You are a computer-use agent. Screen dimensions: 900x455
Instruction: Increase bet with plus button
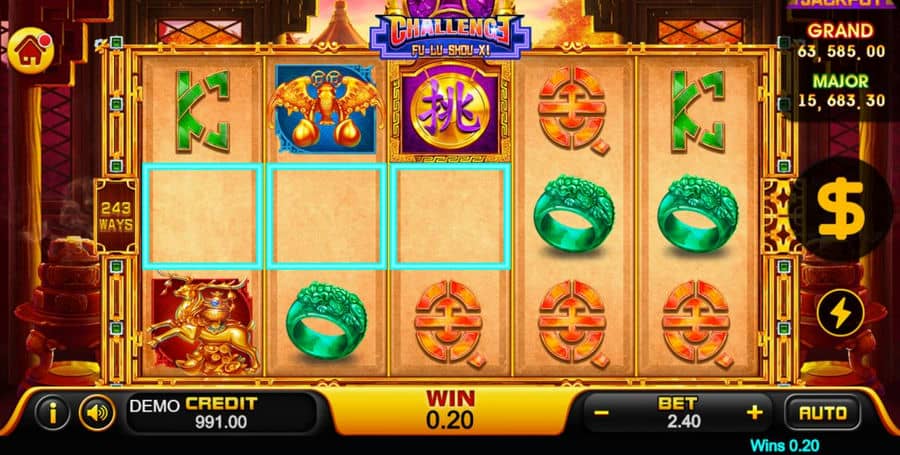pos(754,413)
